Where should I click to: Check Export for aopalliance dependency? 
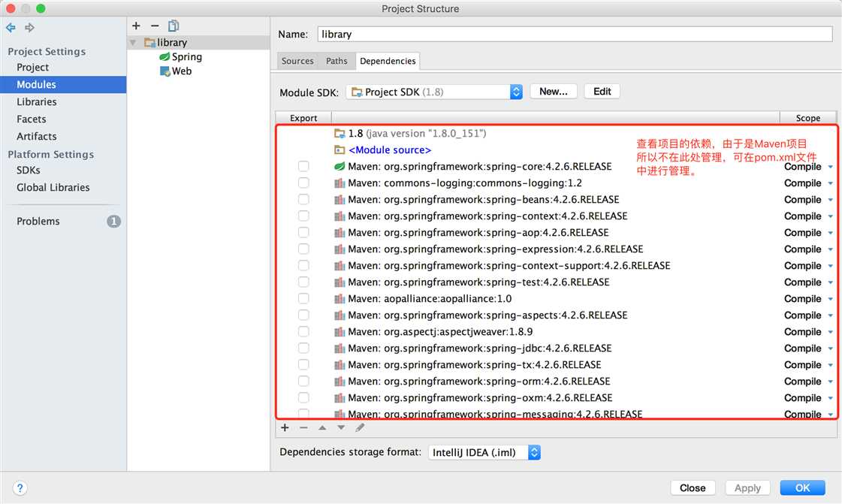303,299
